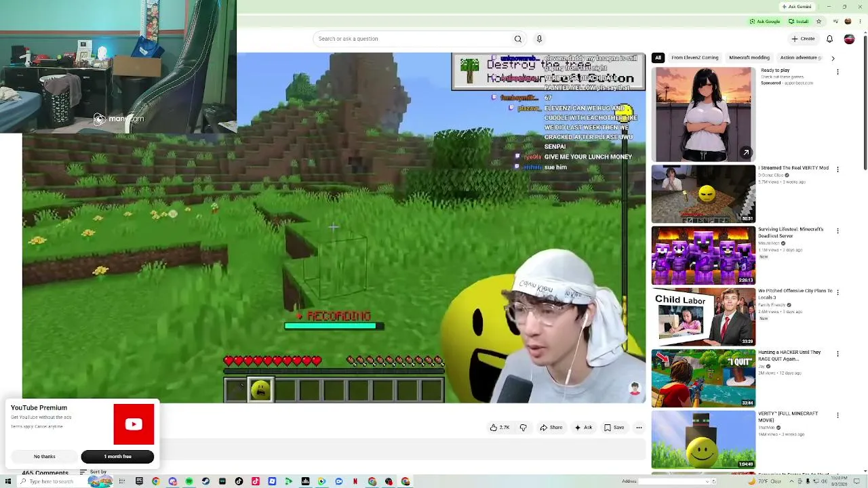Open options for VERITY Full Minecraft Movie
This screenshot has height=488, width=868.
pyautogui.click(x=837, y=415)
